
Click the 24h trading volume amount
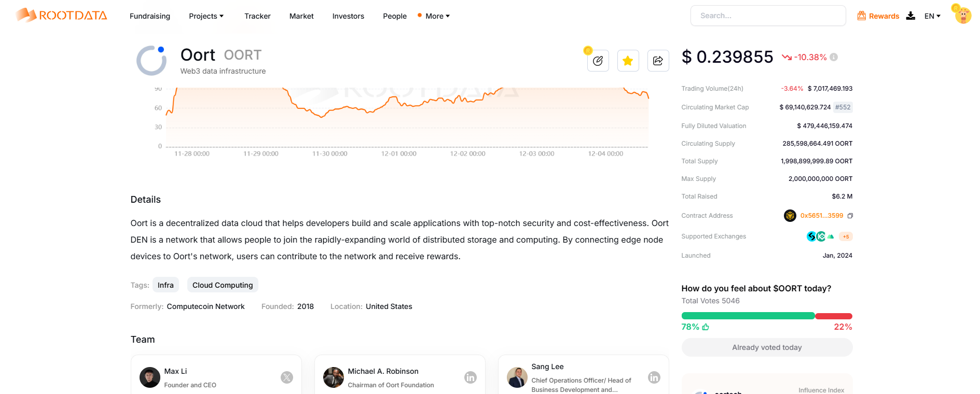830,89
